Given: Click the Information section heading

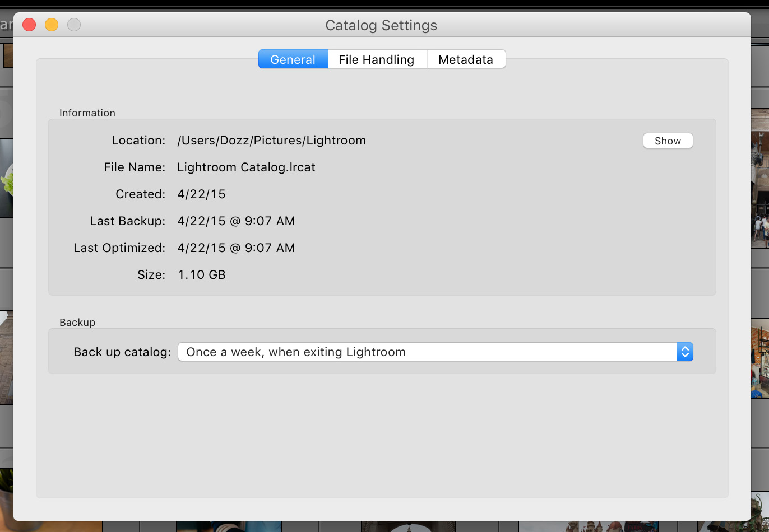Looking at the screenshot, I should coord(87,113).
